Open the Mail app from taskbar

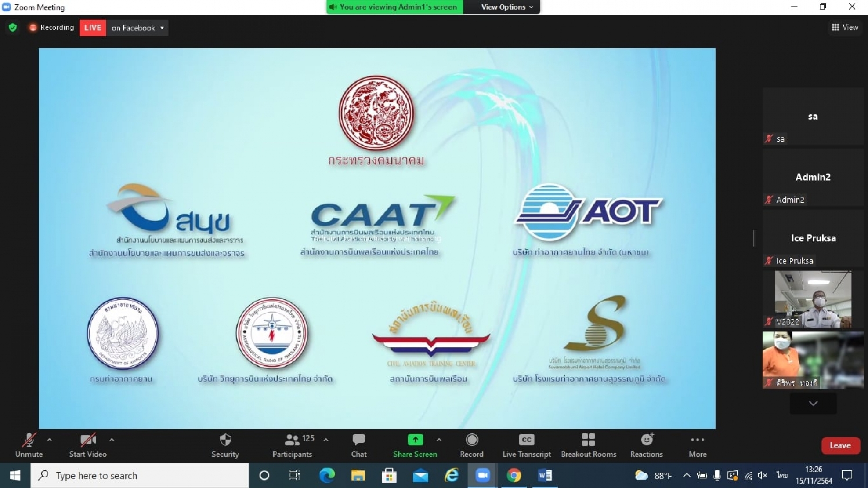tap(420, 475)
